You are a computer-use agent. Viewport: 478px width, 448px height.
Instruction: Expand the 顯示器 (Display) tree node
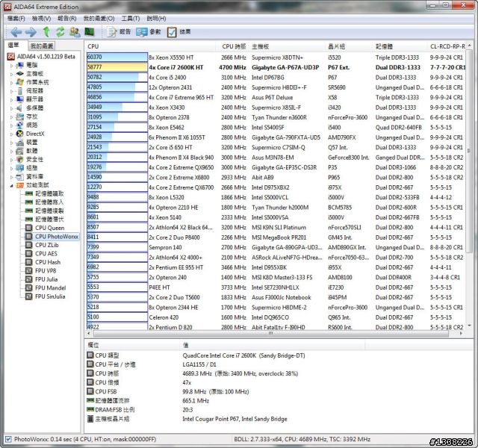pos(12,99)
